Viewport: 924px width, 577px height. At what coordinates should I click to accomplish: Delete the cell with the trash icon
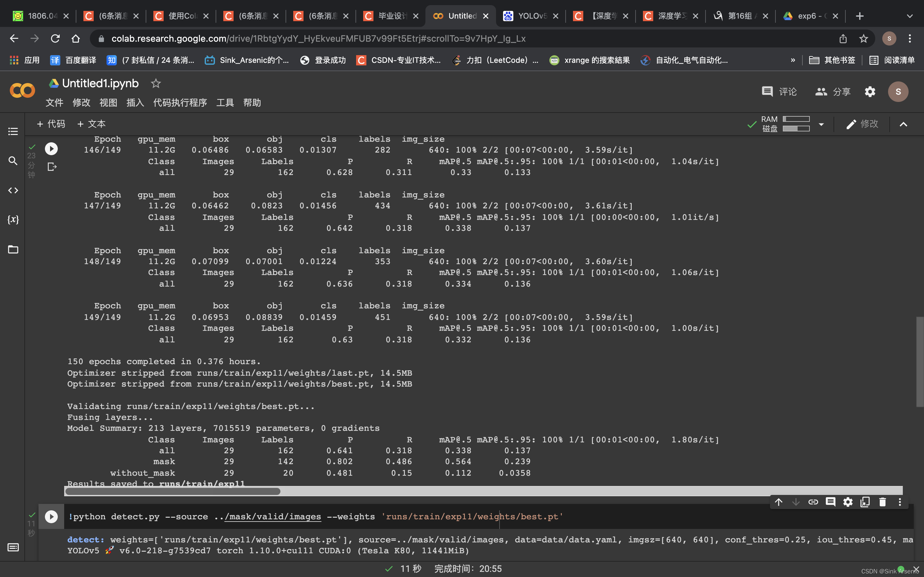(x=882, y=502)
